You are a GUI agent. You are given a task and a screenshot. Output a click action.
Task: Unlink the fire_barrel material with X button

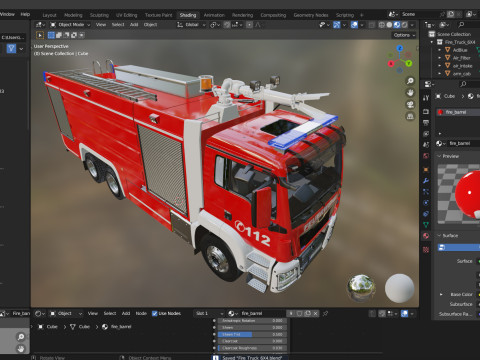[x=315, y=313]
